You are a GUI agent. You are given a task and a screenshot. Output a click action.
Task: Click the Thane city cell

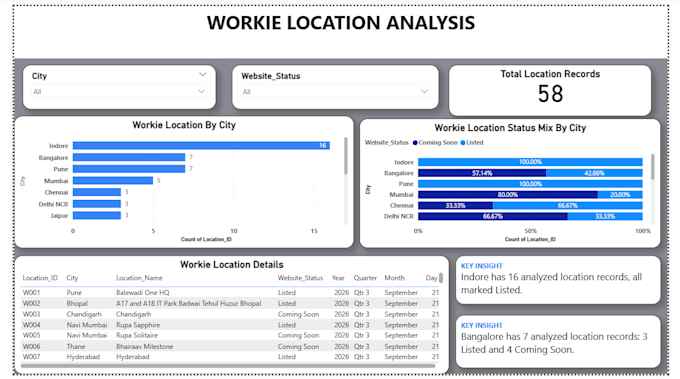click(x=76, y=346)
